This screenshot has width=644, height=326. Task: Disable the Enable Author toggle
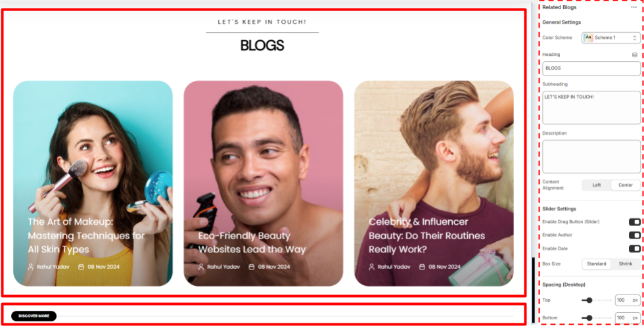click(635, 235)
